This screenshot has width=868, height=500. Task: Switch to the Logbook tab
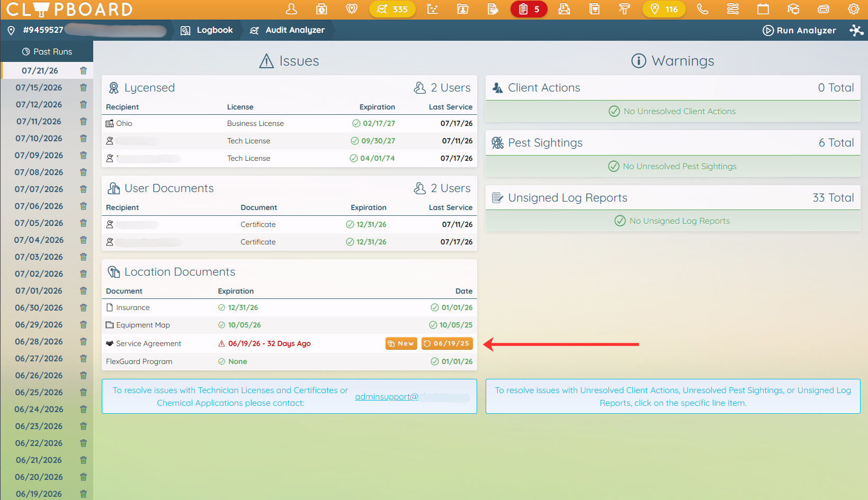pos(207,30)
